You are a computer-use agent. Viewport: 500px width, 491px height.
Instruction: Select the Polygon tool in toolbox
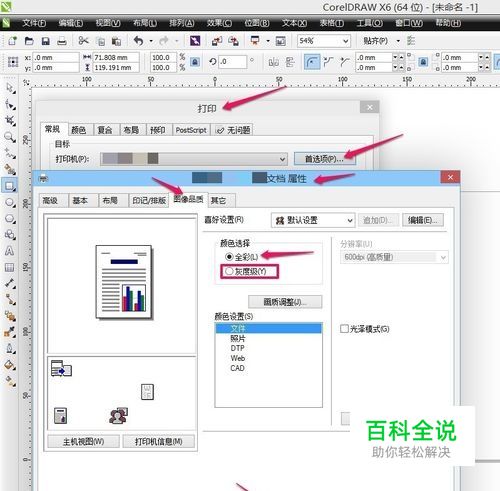(x=10, y=219)
